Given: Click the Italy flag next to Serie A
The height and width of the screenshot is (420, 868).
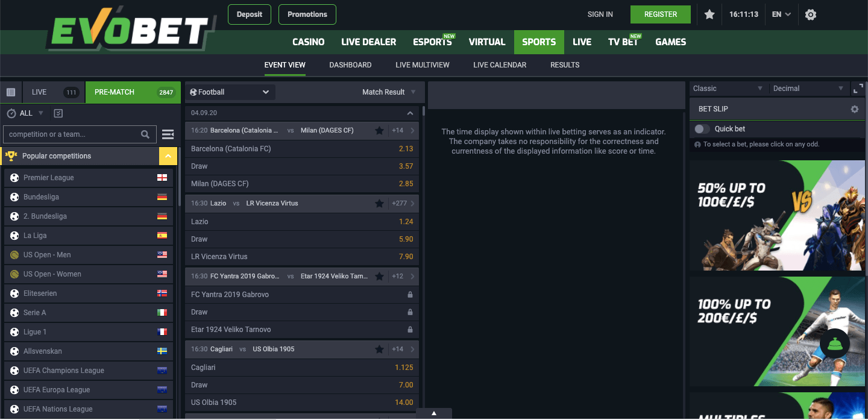Looking at the screenshot, I should click(x=162, y=313).
